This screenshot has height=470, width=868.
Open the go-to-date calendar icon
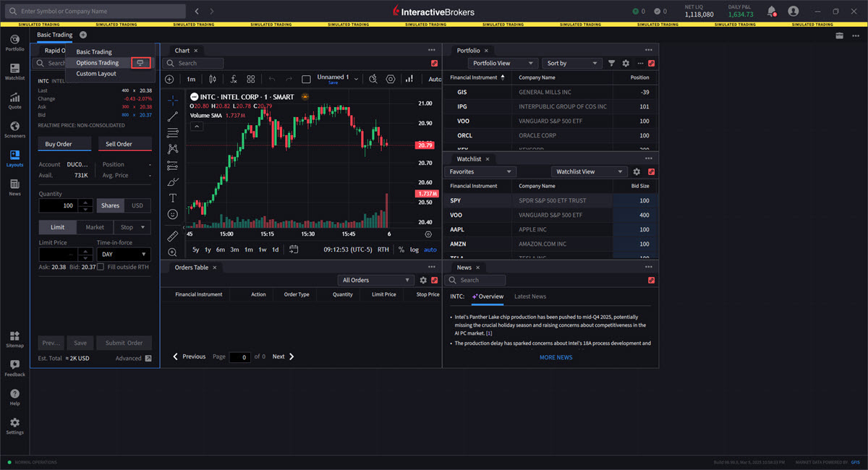(x=294, y=249)
